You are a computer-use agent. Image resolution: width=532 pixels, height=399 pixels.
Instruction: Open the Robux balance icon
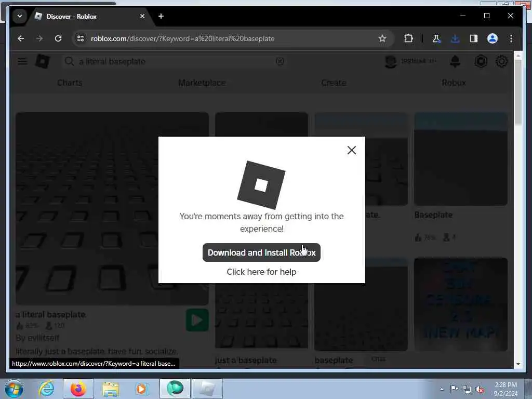click(x=481, y=61)
